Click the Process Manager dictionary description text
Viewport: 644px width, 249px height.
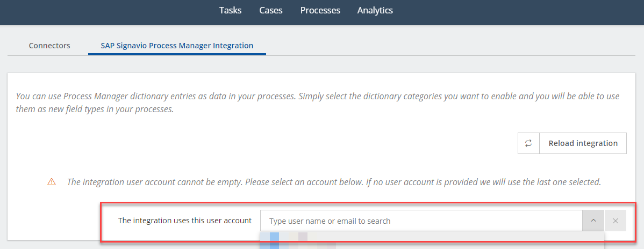tap(318, 103)
